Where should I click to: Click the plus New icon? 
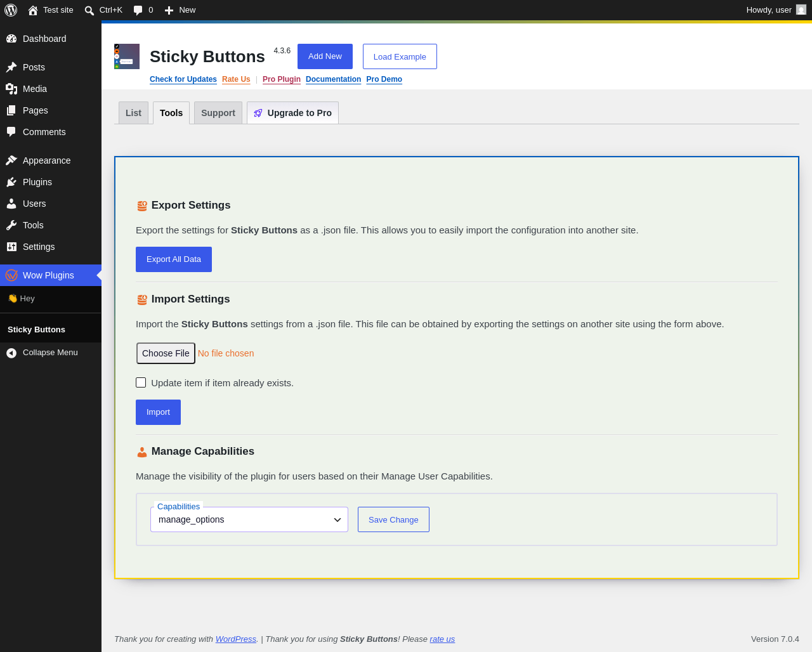coord(169,10)
